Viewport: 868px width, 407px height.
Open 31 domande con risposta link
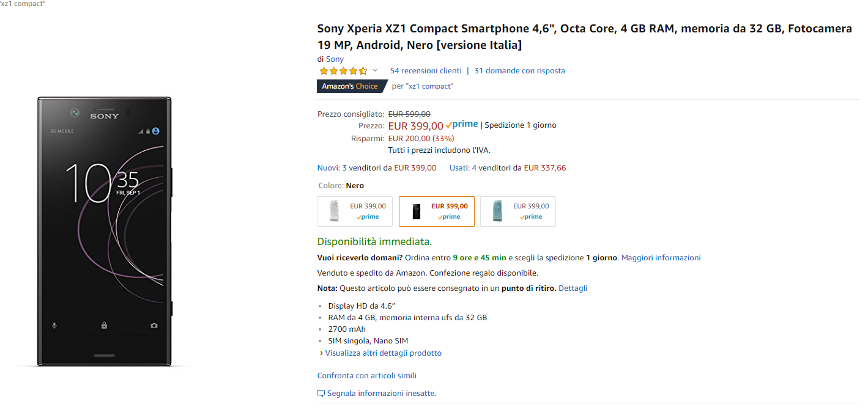(519, 71)
